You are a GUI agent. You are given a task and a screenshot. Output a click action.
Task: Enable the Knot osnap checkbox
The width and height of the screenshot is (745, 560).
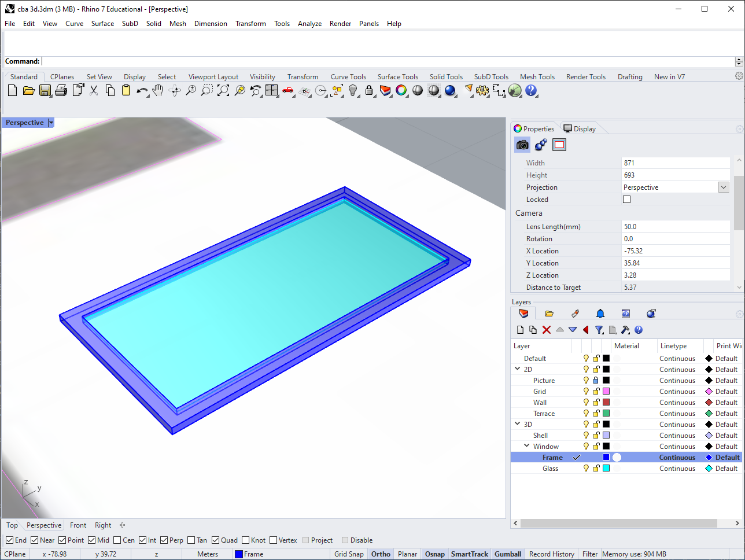tap(246, 540)
